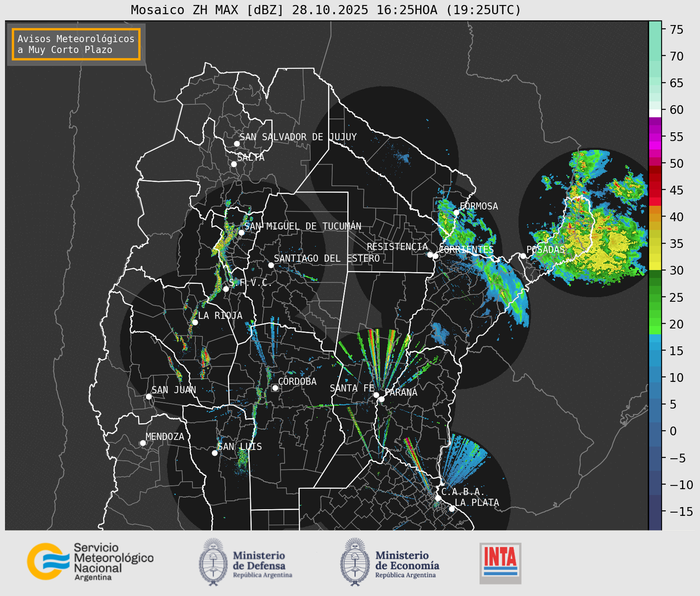
Task: Select the La Plata city marker dot
Action: [452, 508]
